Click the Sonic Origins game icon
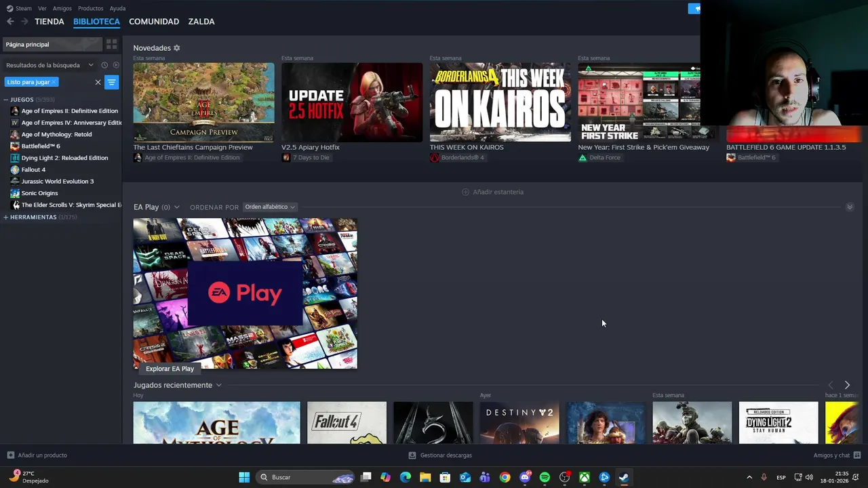Screen dimensions: 868x488 (x=15, y=193)
